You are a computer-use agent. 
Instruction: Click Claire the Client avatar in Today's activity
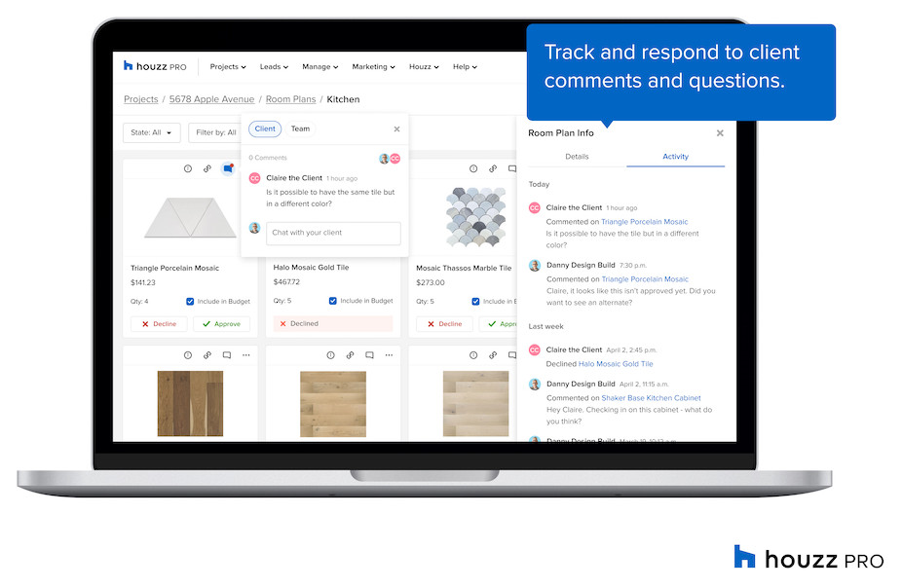(535, 207)
